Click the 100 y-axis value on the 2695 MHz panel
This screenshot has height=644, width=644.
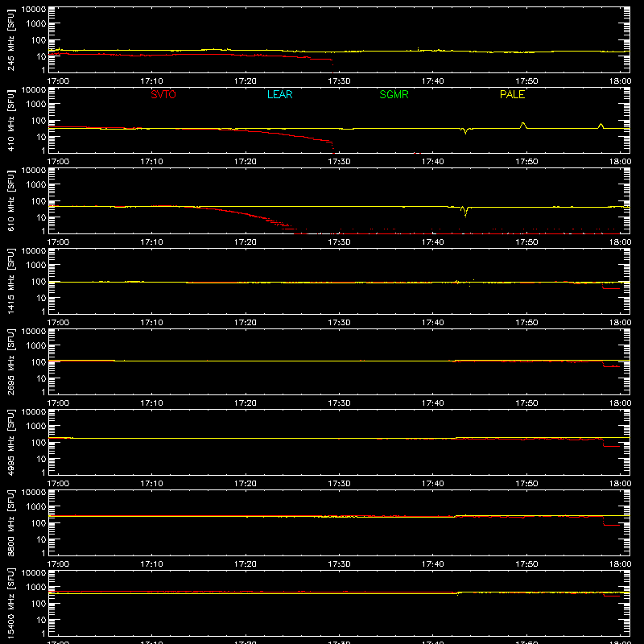point(39,362)
